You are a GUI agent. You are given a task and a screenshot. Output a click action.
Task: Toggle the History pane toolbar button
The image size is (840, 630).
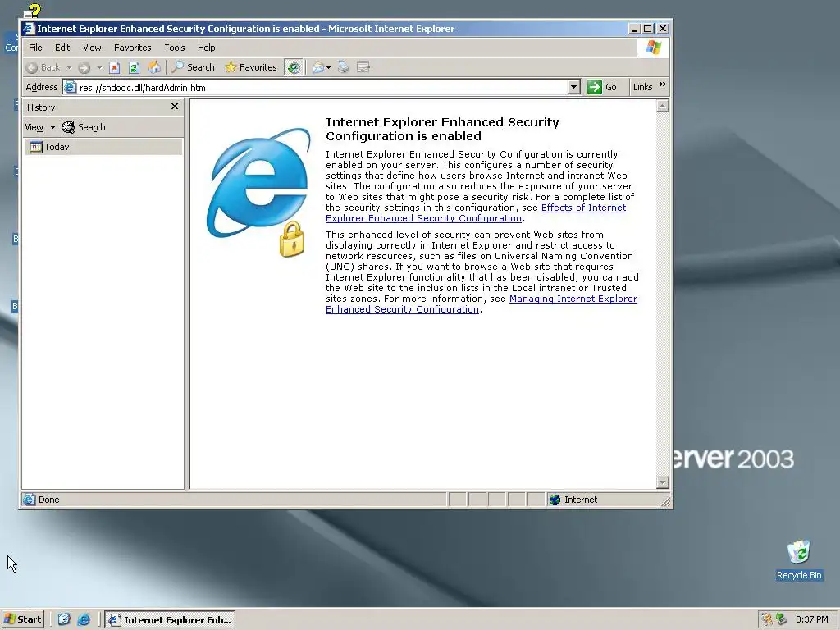pos(294,67)
